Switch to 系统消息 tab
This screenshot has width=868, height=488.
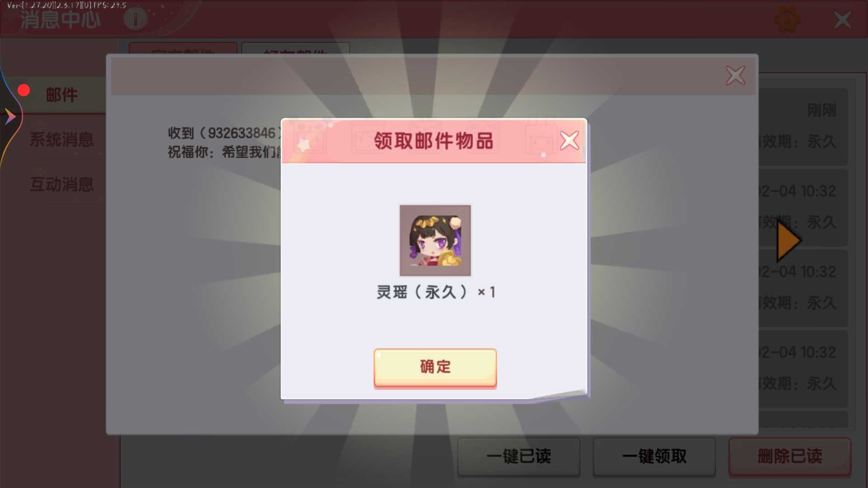point(62,140)
